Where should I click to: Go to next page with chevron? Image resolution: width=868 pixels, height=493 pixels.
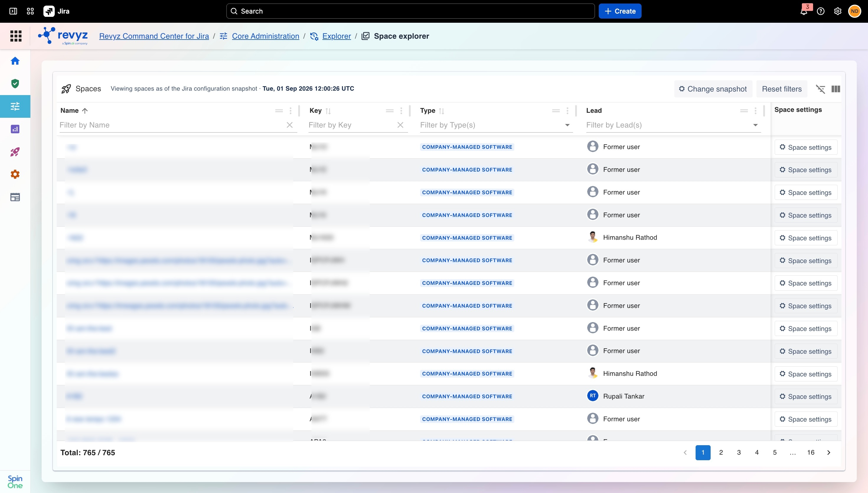828,452
